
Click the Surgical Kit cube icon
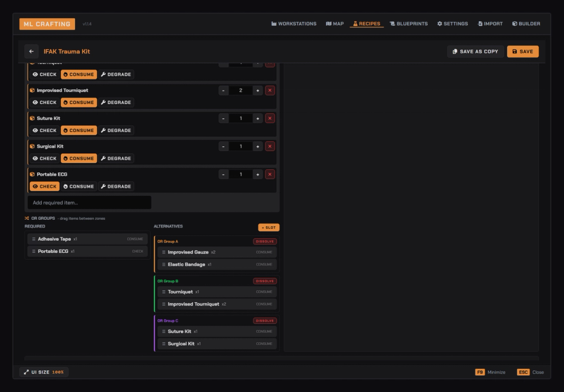pos(32,146)
